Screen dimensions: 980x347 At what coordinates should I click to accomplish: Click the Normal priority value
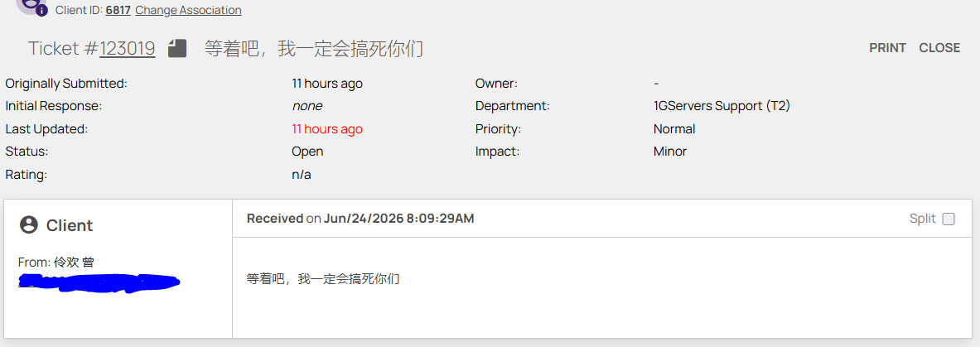tap(674, 129)
